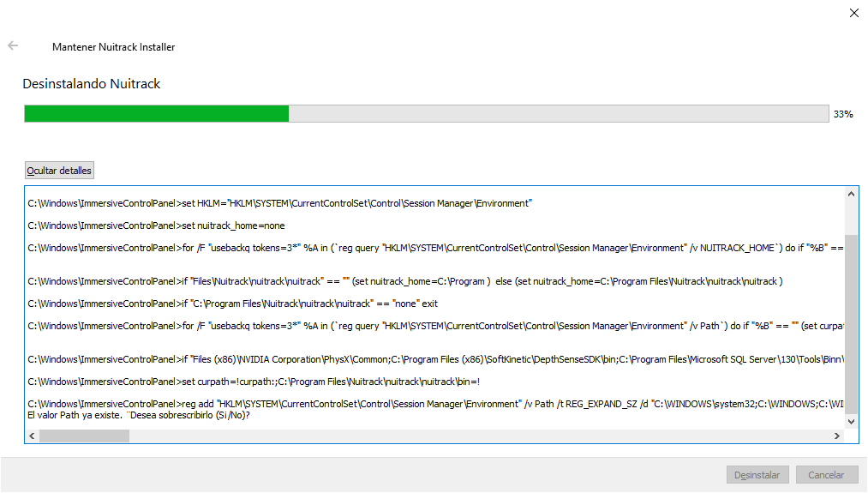
Task: Click the NVIDIA Corporation PhysX log line
Action: pos(435,359)
